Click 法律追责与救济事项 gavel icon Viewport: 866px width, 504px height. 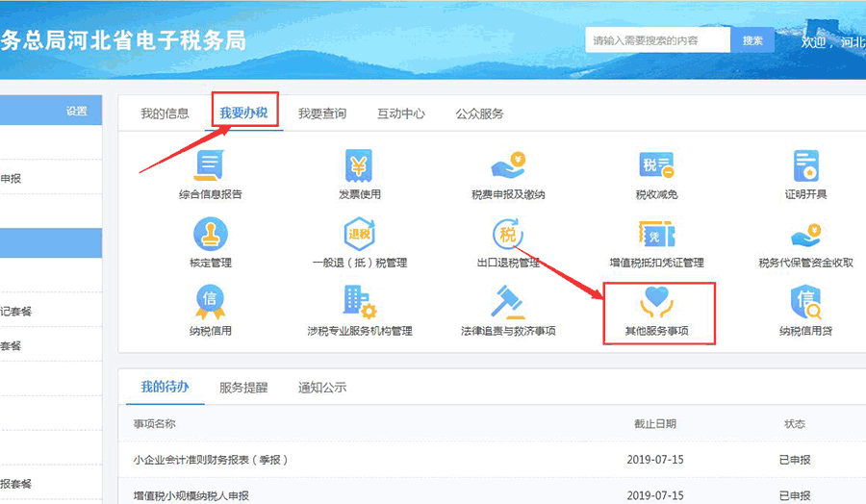click(508, 303)
